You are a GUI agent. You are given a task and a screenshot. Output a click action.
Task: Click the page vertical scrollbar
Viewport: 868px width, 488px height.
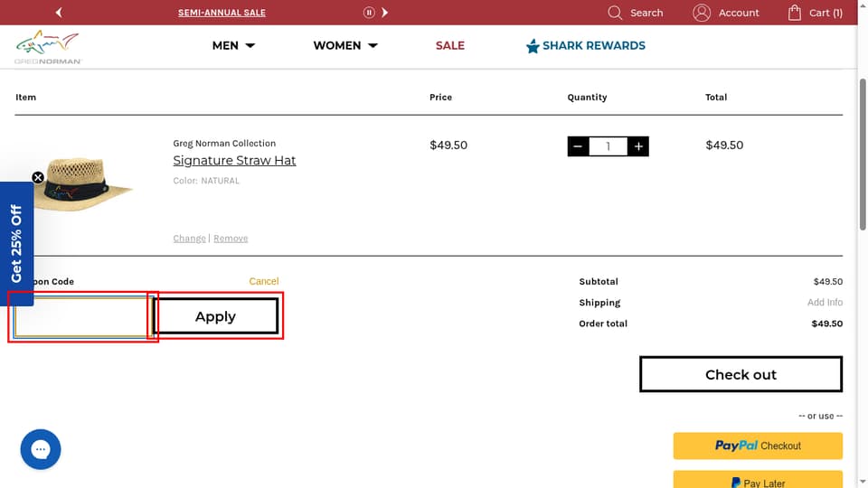(863, 155)
